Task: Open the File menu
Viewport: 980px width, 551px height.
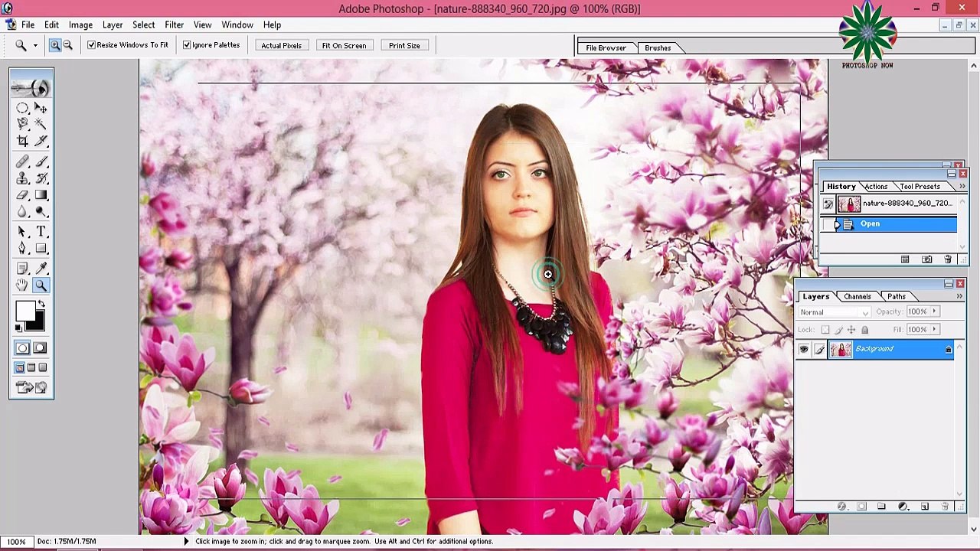Action: pos(28,24)
